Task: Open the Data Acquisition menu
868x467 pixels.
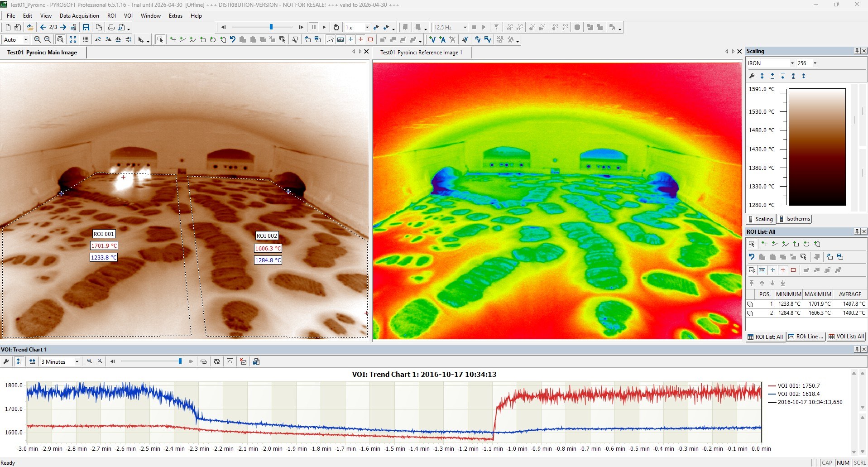Action: click(79, 15)
